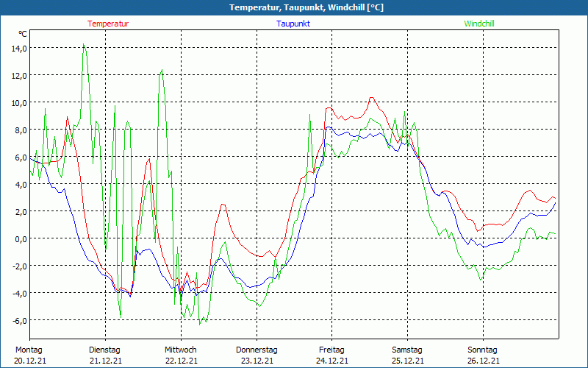Click the red Temperatur legend label
The image size is (588, 368).
[x=108, y=24]
